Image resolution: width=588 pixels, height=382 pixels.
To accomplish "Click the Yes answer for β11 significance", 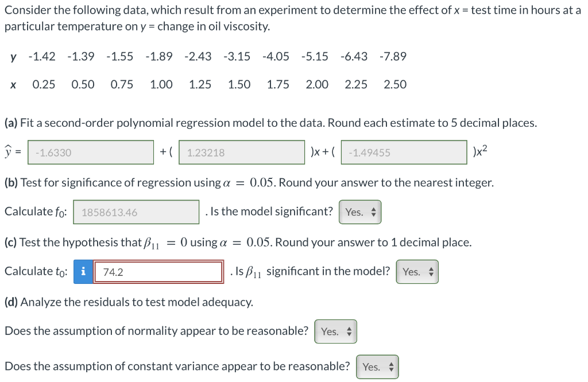I will pos(412,271).
